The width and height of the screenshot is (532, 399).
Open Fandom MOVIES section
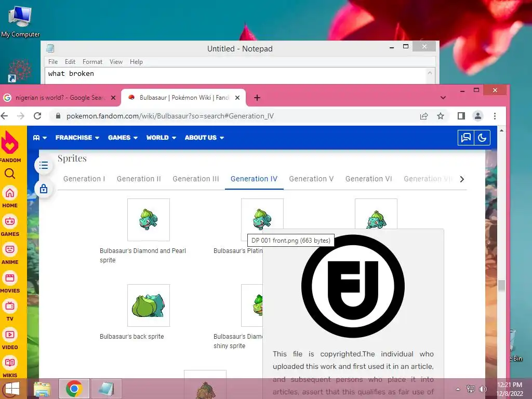[10, 282]
